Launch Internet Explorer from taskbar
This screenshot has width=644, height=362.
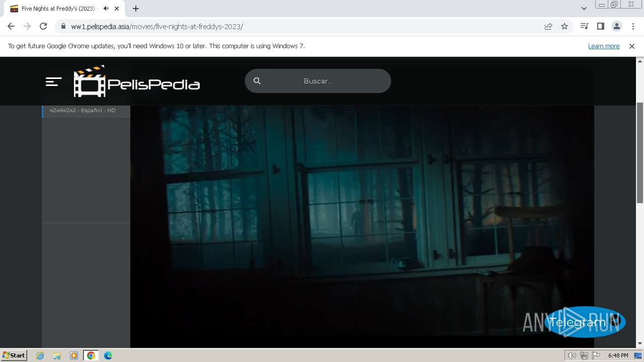tap(40, 355)
